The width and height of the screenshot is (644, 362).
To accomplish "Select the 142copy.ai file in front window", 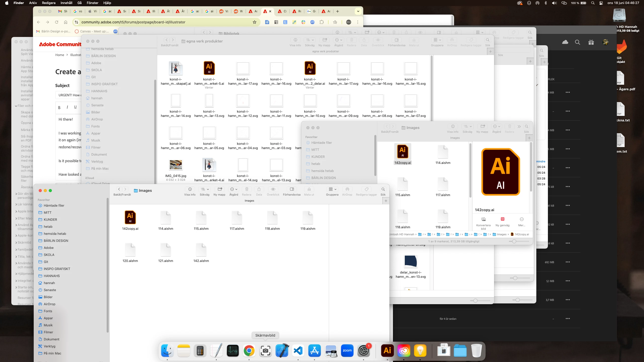I will pyautogui.click(x=130, y=218).
